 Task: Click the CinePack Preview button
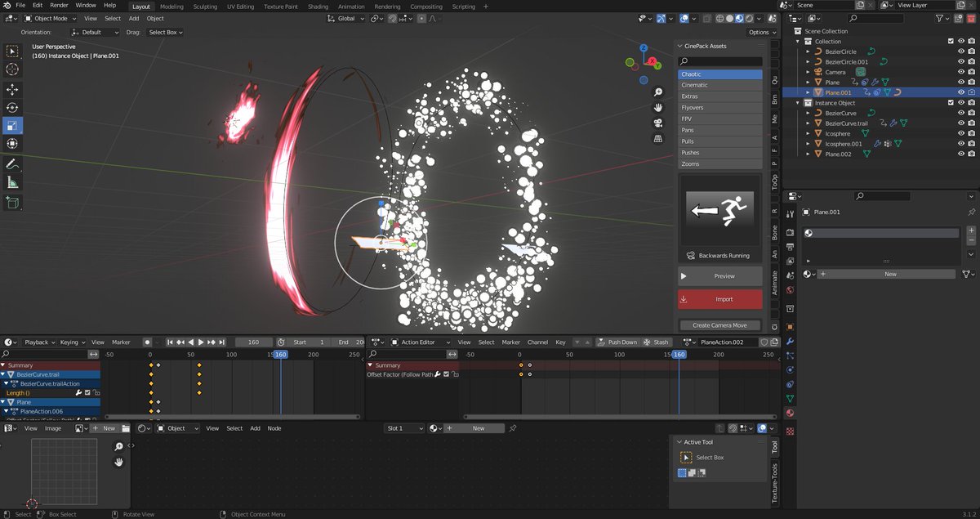pos(719,276)
